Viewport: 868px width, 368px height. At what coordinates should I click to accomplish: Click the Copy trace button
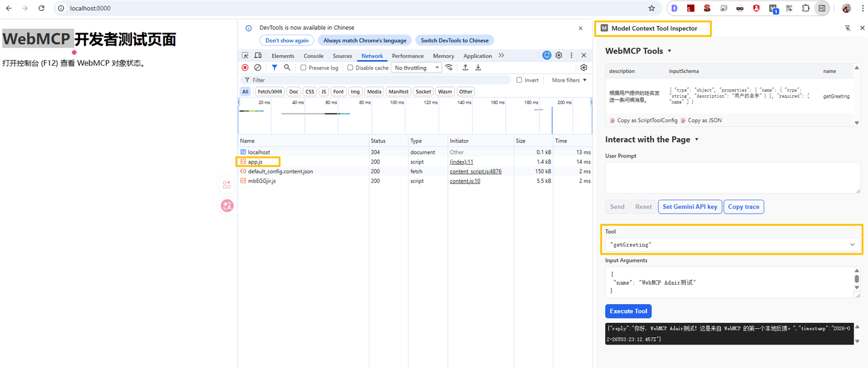pyautogui.click(x=743, y=207)
